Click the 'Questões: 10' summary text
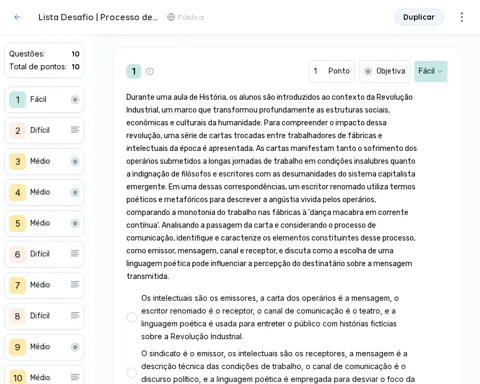 click(44, 54)
